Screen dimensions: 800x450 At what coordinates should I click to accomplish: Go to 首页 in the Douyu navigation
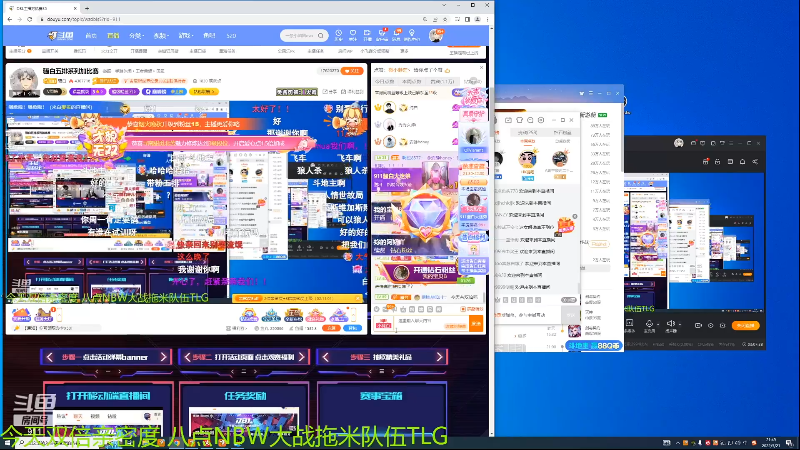pos(91,36)
